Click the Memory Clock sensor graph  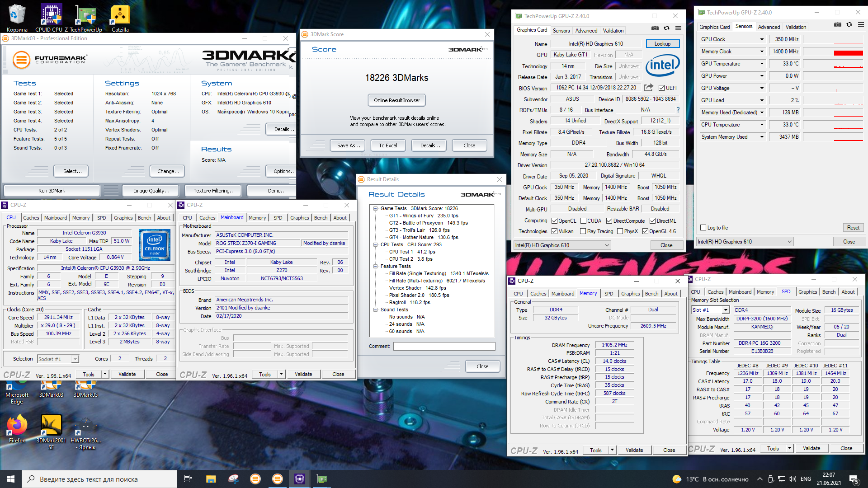[x=833, y=52]
